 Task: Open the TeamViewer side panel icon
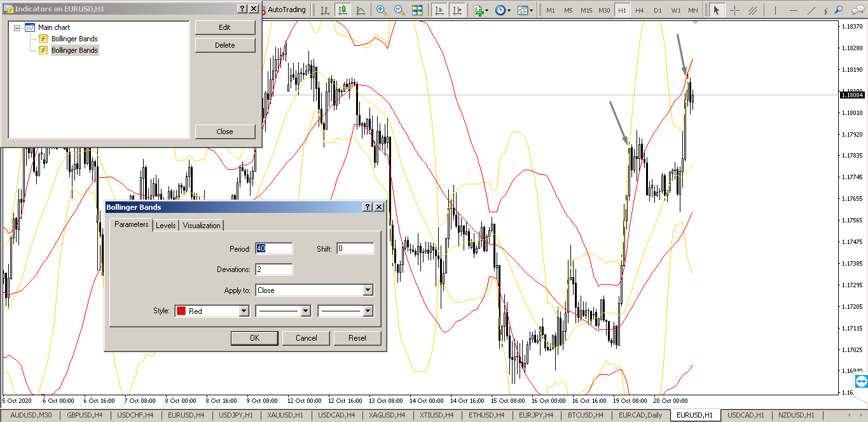pyautogui.click(x=861, y=381)
